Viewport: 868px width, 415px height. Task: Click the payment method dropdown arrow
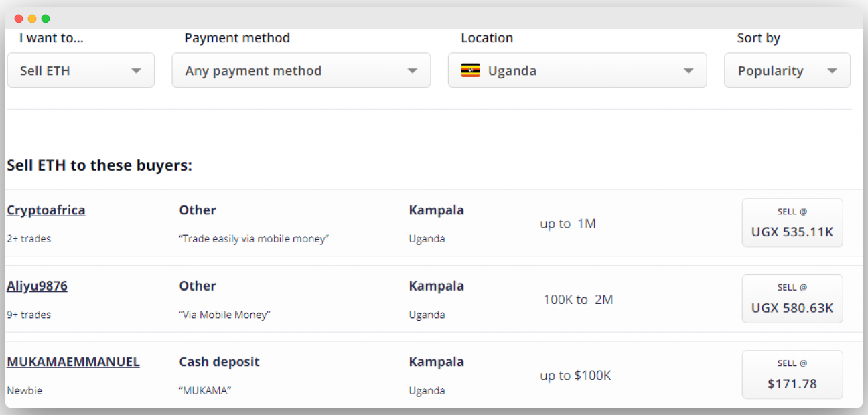click(413, 71)
